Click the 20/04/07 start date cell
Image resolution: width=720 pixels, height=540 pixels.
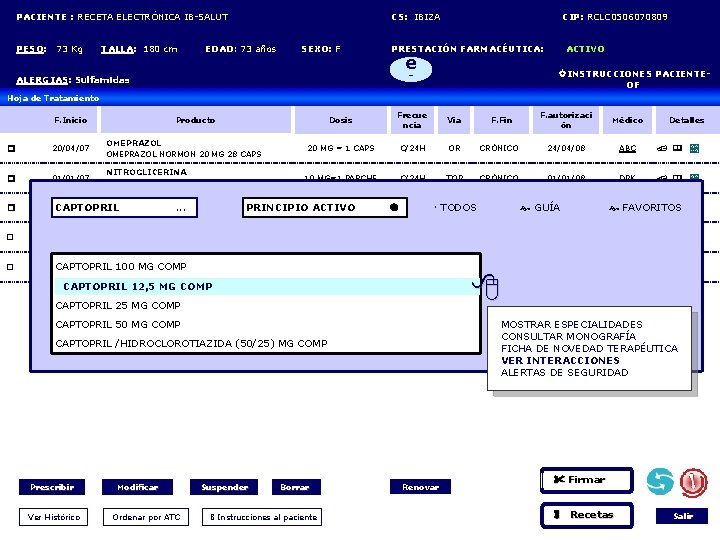(x=71, y=148)
